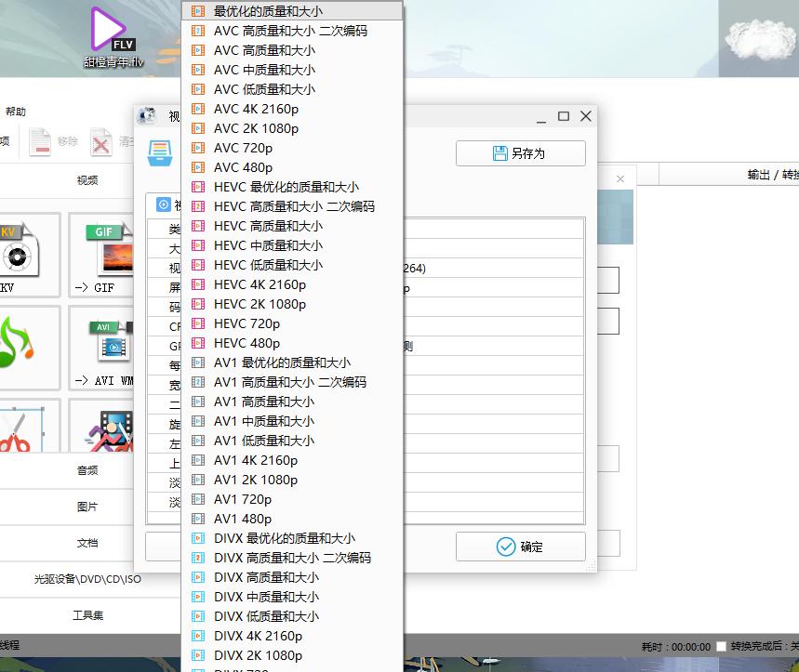799x672 pixels.
Task: Pick DIVX 高质量和大小 preset
Action: 292,577
